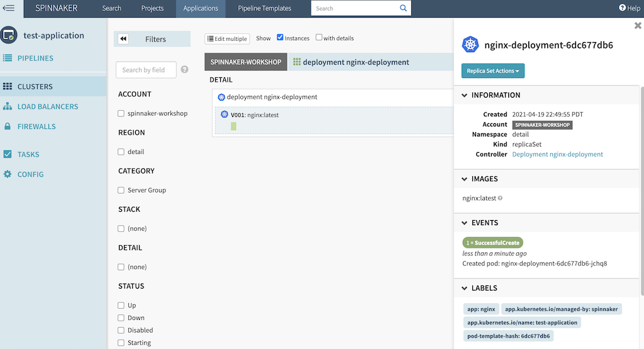Click the Search by field input
The height and width of the screenshot is (349, 644).
[x=146, y=70]
